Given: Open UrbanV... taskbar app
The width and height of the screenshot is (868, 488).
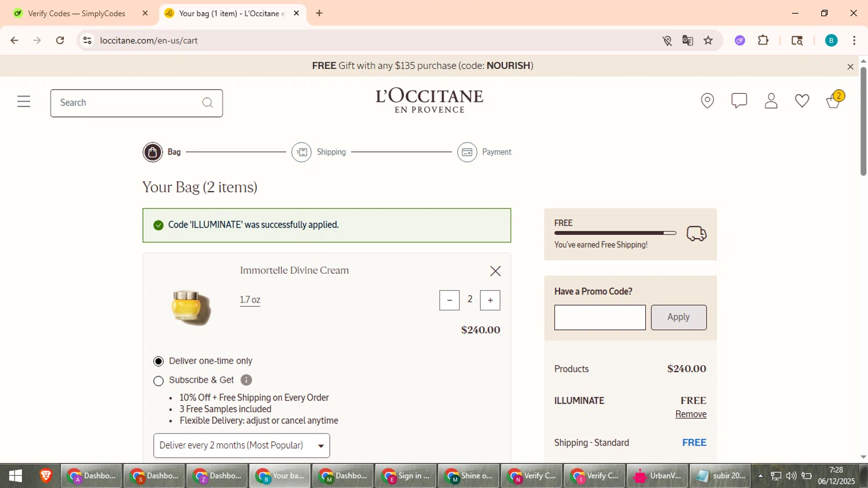Looking at the screenshot, I should 657,476.
